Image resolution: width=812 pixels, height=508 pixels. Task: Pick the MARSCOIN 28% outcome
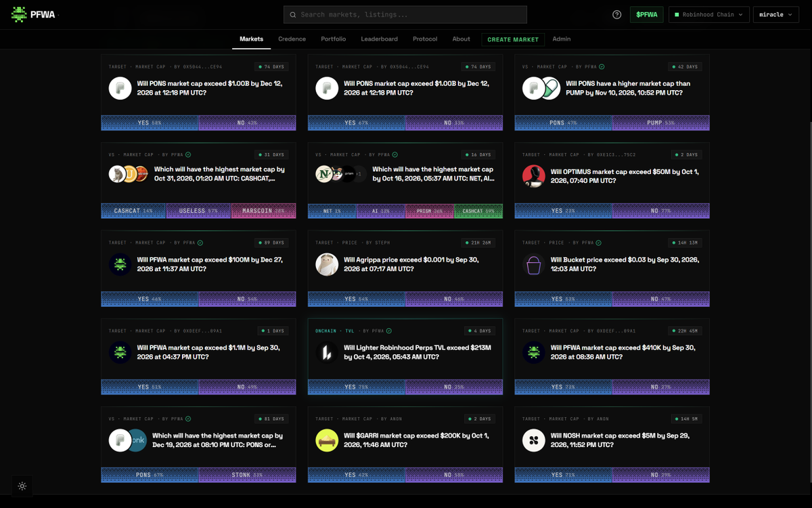pyautogui.click(x=264, y=211)
